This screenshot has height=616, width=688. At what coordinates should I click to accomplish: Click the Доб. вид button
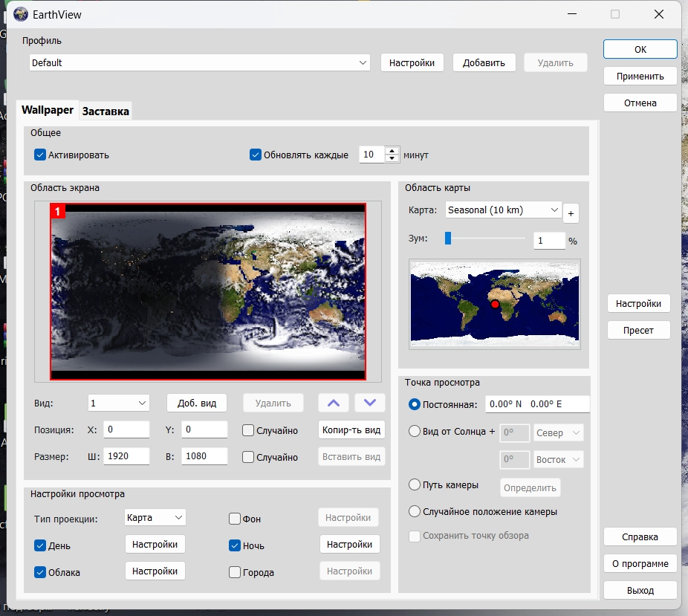(197, 403)
